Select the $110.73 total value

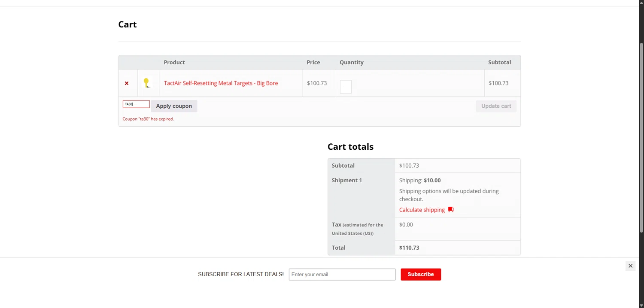tap(409, 248)
